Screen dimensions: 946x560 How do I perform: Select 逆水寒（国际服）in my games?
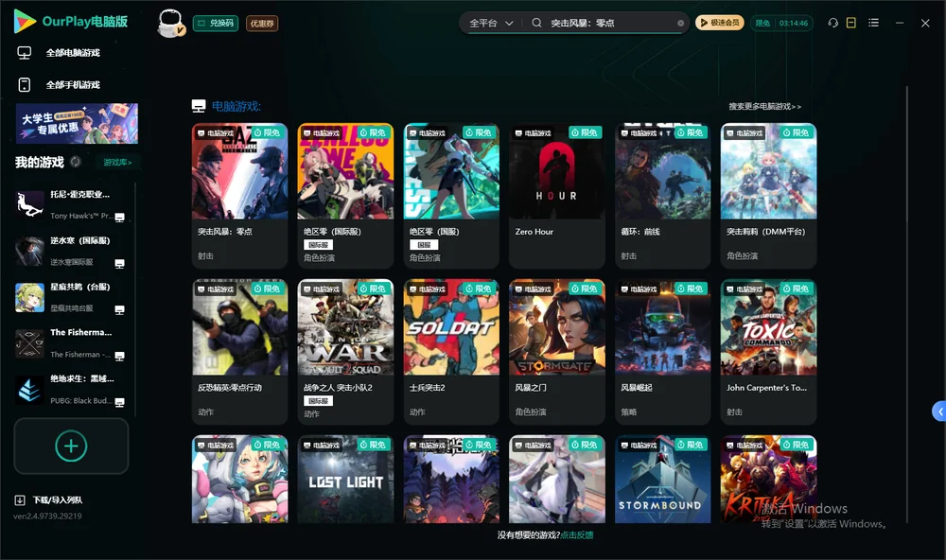tap(71, 251)
